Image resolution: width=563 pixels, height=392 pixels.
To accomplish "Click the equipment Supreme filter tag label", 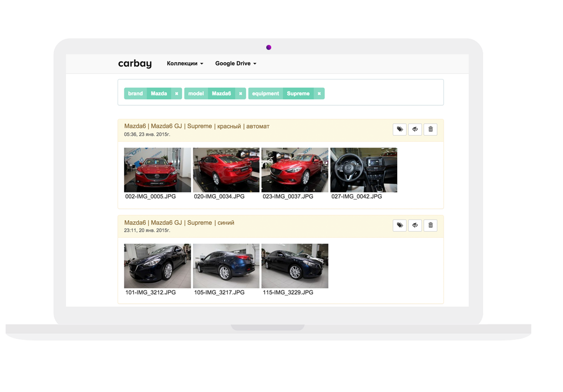I will tap(281, 94).
